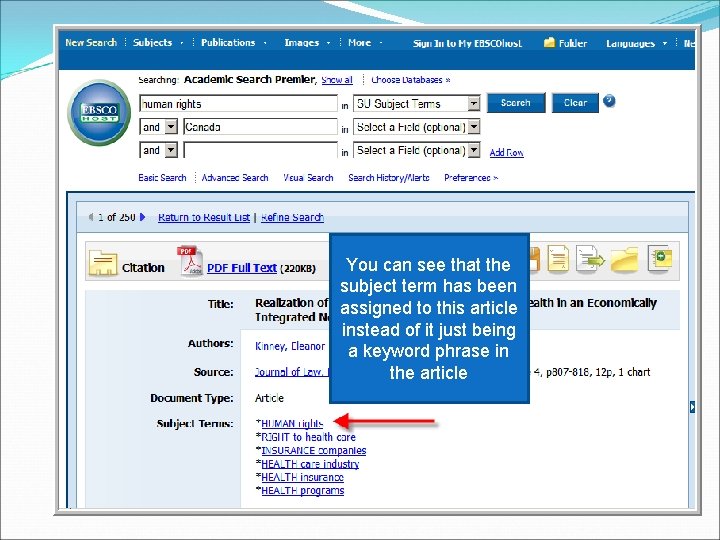Image resolution: width=720 pixels, height=540 pixels.
Task: Switch to Visual Search tab
Action: pyautogui.click(x=308, y=178)
